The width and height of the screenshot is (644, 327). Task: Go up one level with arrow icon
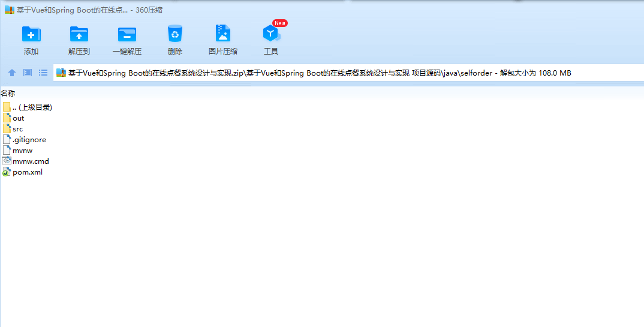coord(12,73)
